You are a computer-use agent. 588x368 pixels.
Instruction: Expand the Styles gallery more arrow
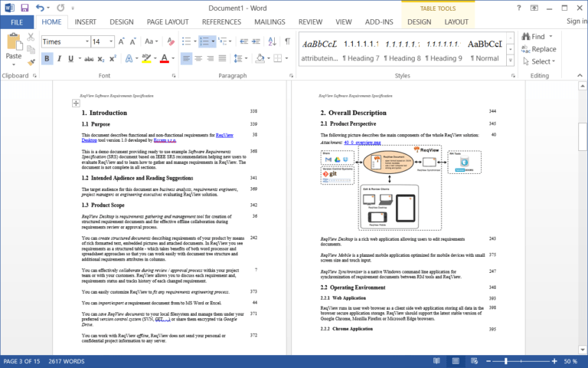(509, 59)
